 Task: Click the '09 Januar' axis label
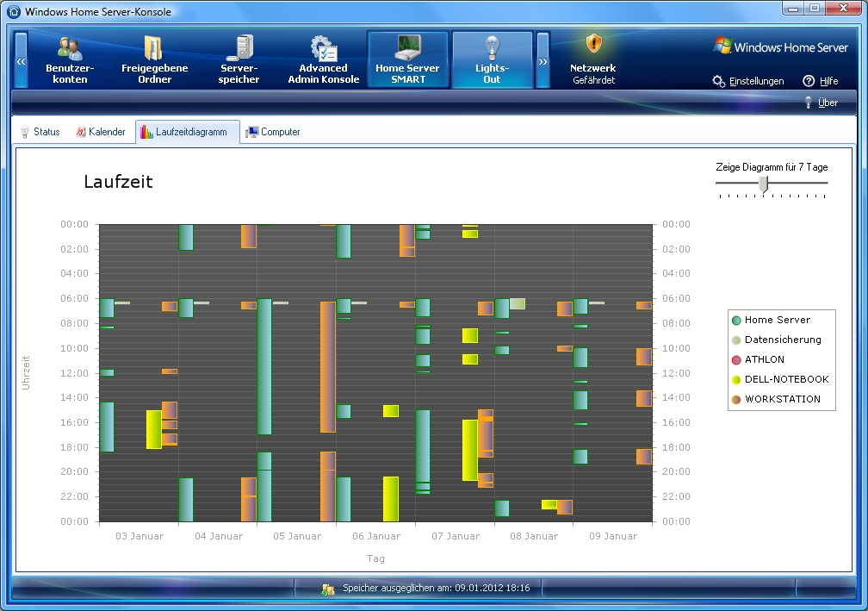click(x=613, y=536)
